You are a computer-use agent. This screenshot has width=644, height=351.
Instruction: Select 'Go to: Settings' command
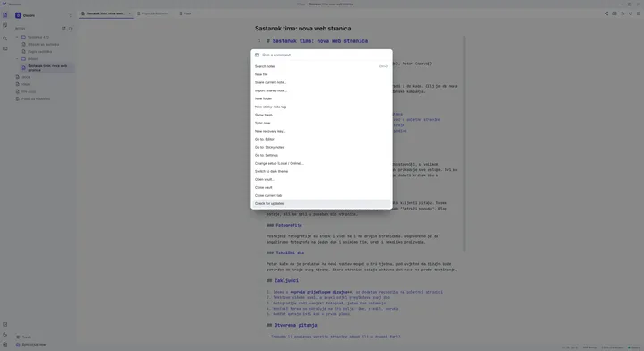[x=321, y=156]
